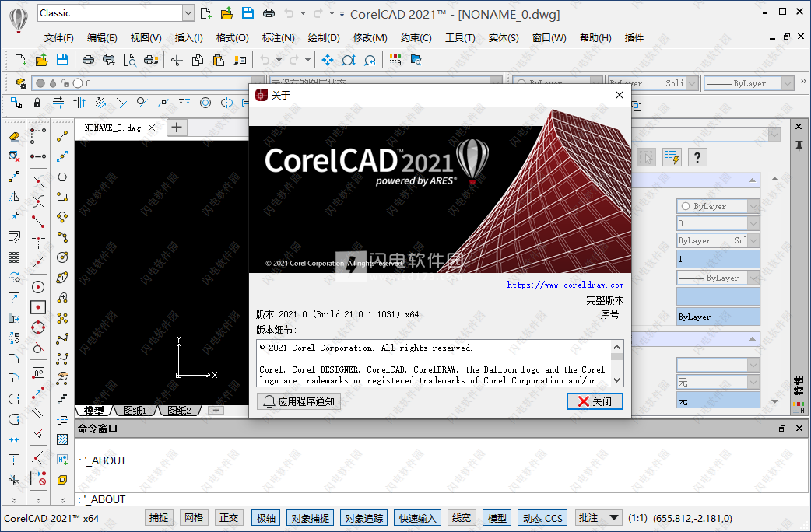Open the ByLayer lineweight dropdown in top toolbar
This screenshot has width=811, height=532.
point(788,83)
